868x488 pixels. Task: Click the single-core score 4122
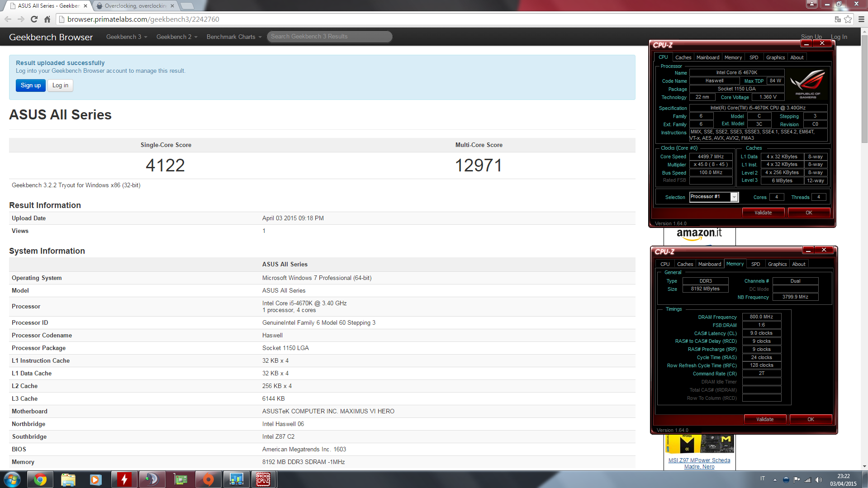(165, 166)
